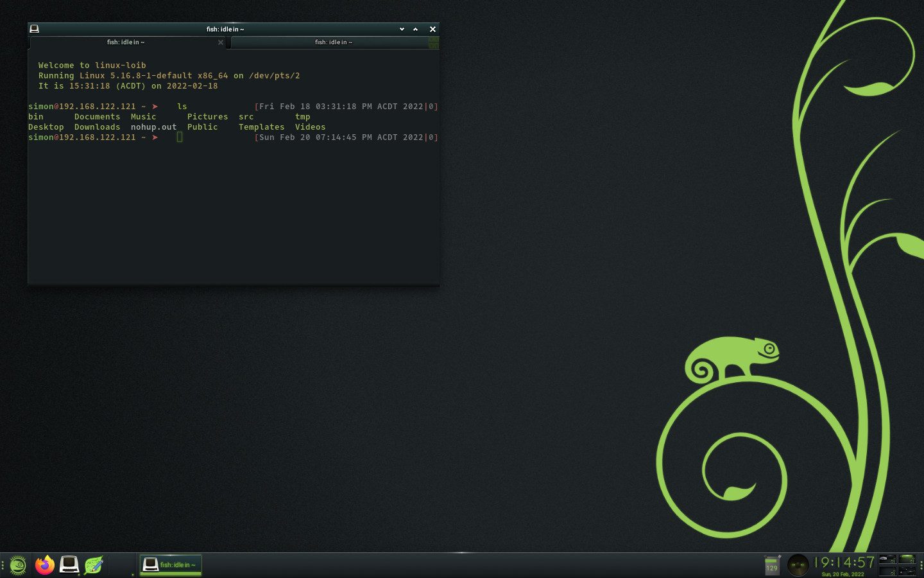Click 'Welcome to linux-loib' line

92,66
